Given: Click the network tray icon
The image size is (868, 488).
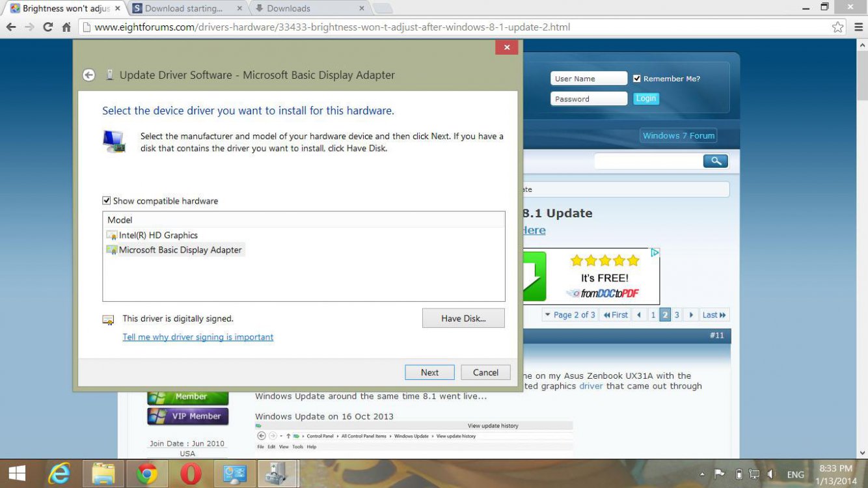Looking at the screenshot, I should tap(754, 474).
